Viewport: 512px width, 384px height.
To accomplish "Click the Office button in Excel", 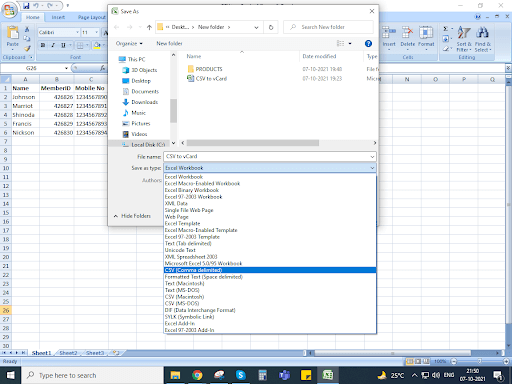I will click(x=9, y=9).
